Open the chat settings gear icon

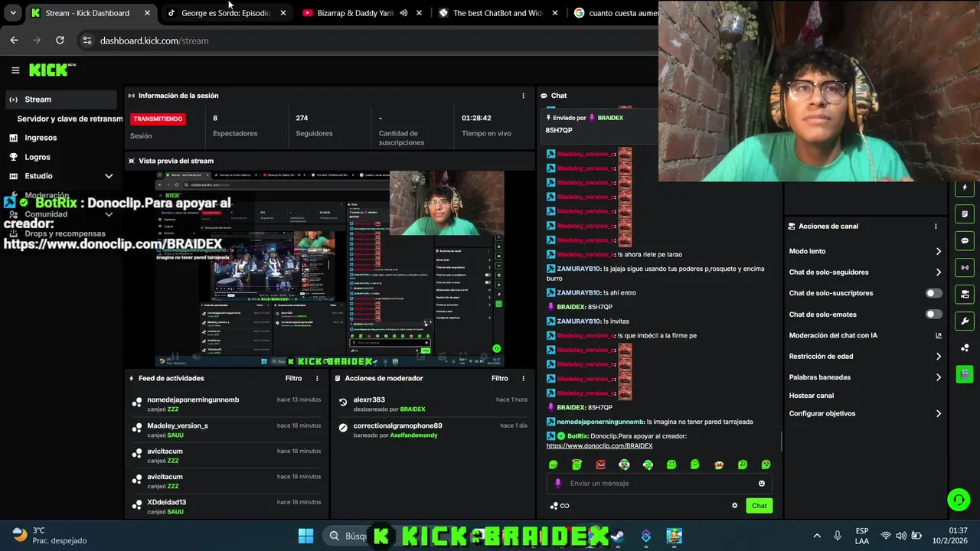[735, 506]
